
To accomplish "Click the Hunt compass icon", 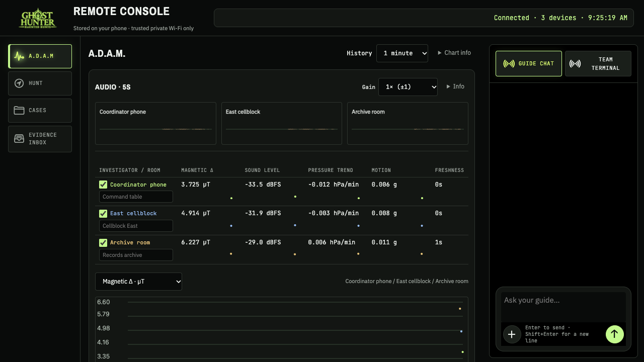I will click(19, 83).
